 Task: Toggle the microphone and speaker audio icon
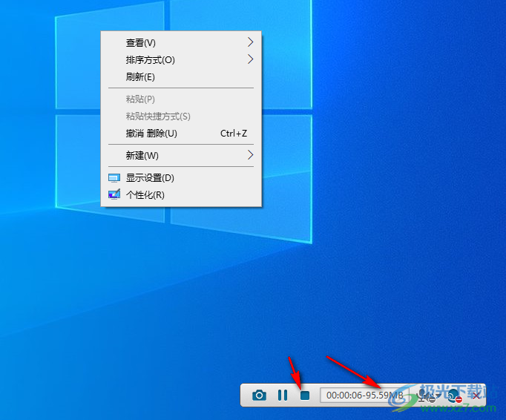point(427,396)
